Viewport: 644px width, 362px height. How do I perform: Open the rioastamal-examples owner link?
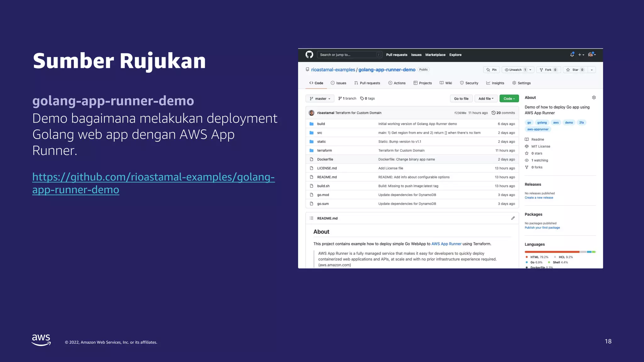point(333,70)
